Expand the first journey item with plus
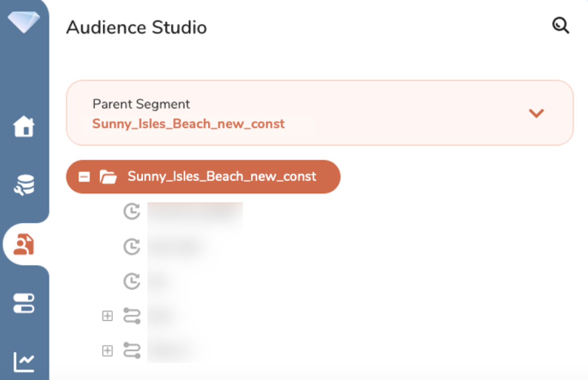Screen dimensions: 588x380 107,316
